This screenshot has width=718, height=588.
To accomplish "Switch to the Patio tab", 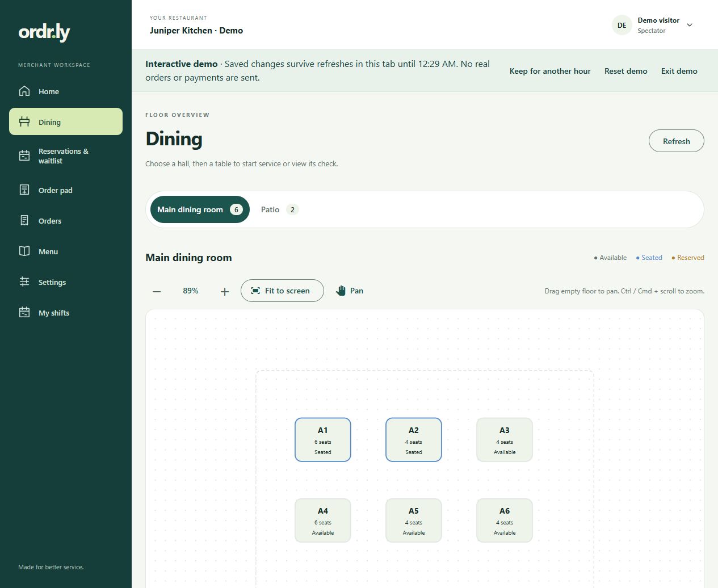I will [x=280, y=209].
